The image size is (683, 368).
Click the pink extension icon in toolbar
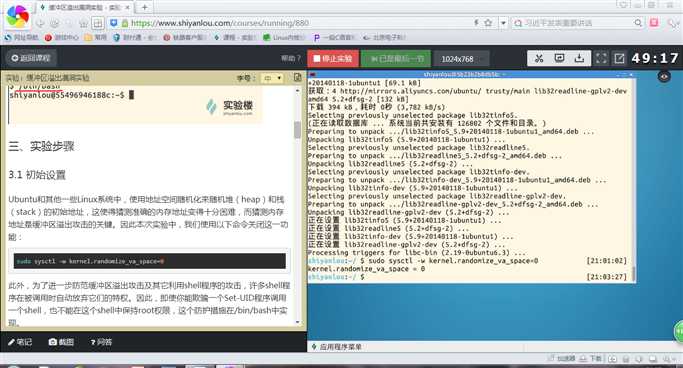tap(654, 23)
